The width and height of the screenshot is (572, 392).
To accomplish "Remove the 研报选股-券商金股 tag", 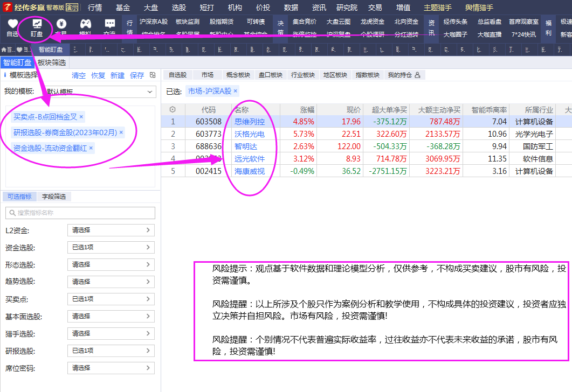I will [121, 132].
